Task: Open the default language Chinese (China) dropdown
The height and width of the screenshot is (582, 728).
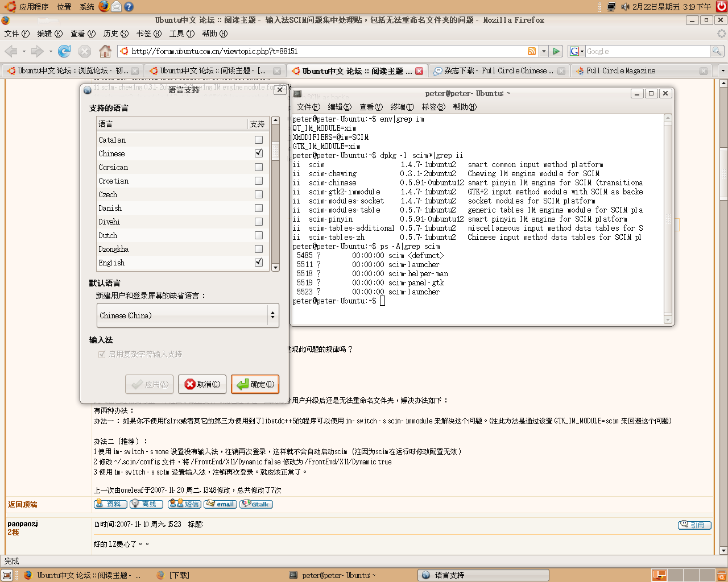Action: pos(188,315)
